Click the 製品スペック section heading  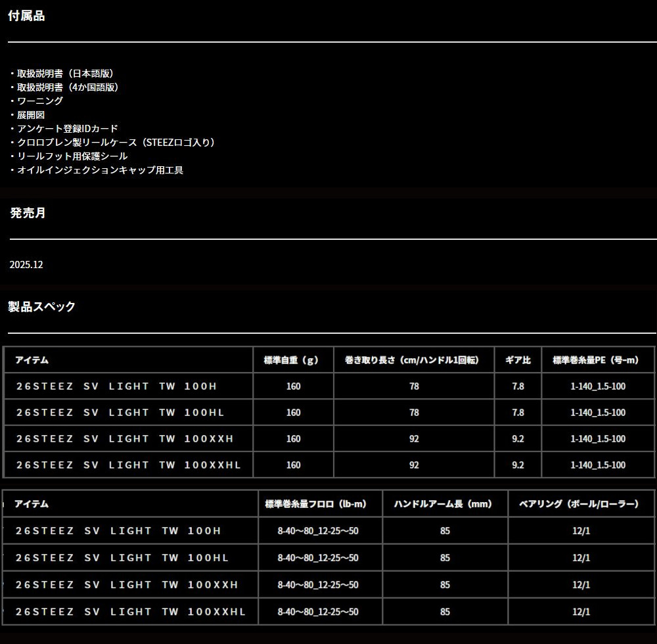pos(41,307)
